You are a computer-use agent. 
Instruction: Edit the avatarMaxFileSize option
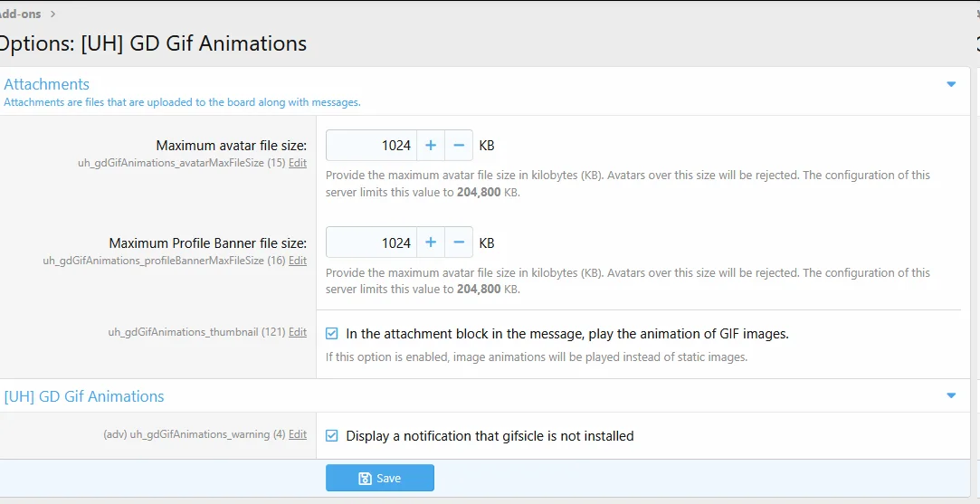297,163
